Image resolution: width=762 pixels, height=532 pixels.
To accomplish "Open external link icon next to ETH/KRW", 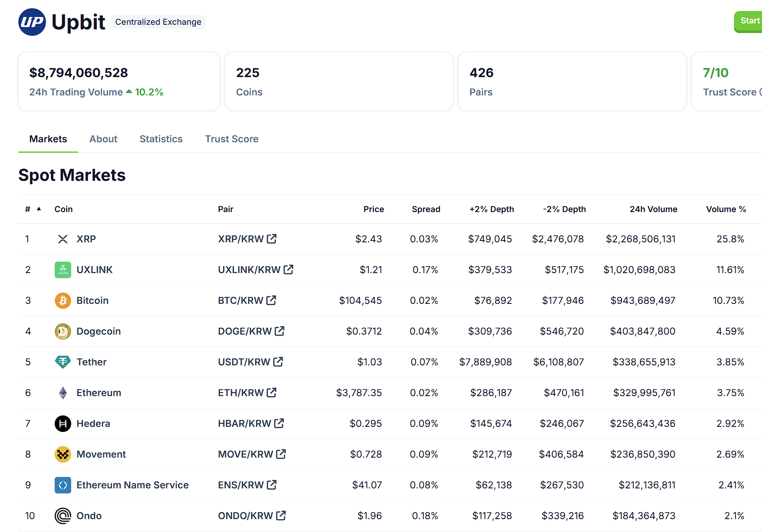I will 272,392.
